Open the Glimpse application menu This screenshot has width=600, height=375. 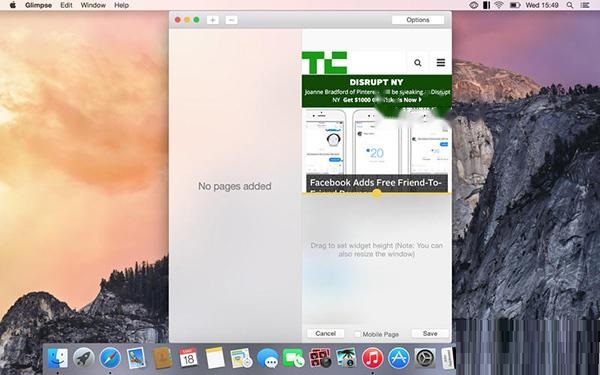click(x=39, y=5)
